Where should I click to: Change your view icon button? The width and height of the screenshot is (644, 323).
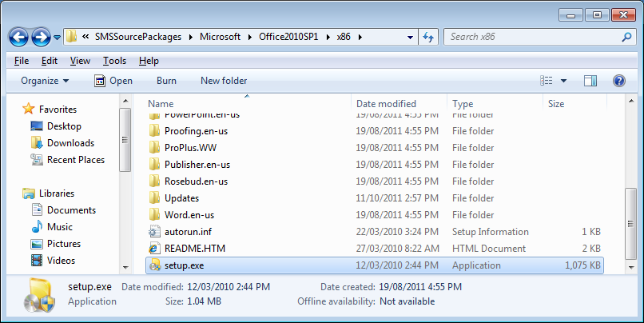click(x=546, y=81)
